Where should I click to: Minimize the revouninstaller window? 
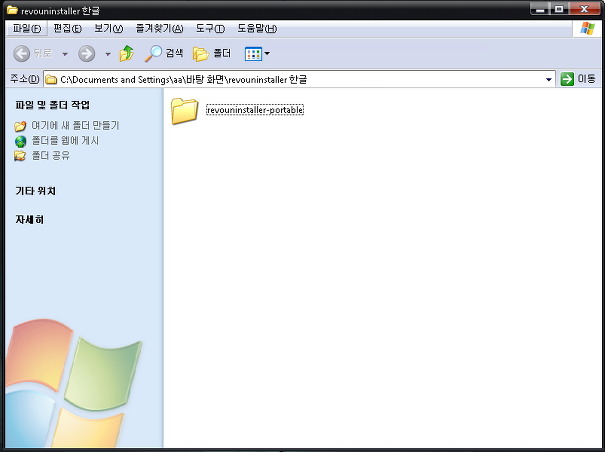point(541,9)
